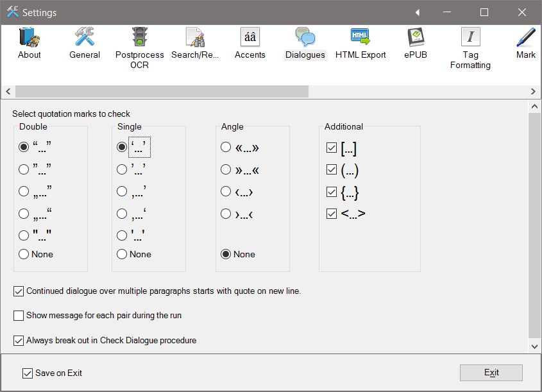Select Single ‚...’ low-high quote option
This screenshot has width=542, height=392.
(x=122, y=191)
